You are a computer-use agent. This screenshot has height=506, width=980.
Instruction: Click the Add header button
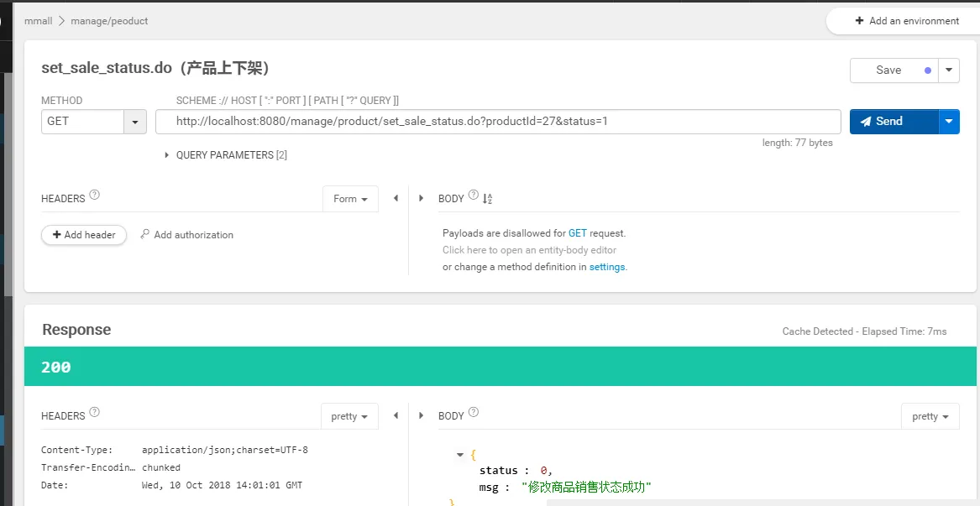click(x=84, y=235)
